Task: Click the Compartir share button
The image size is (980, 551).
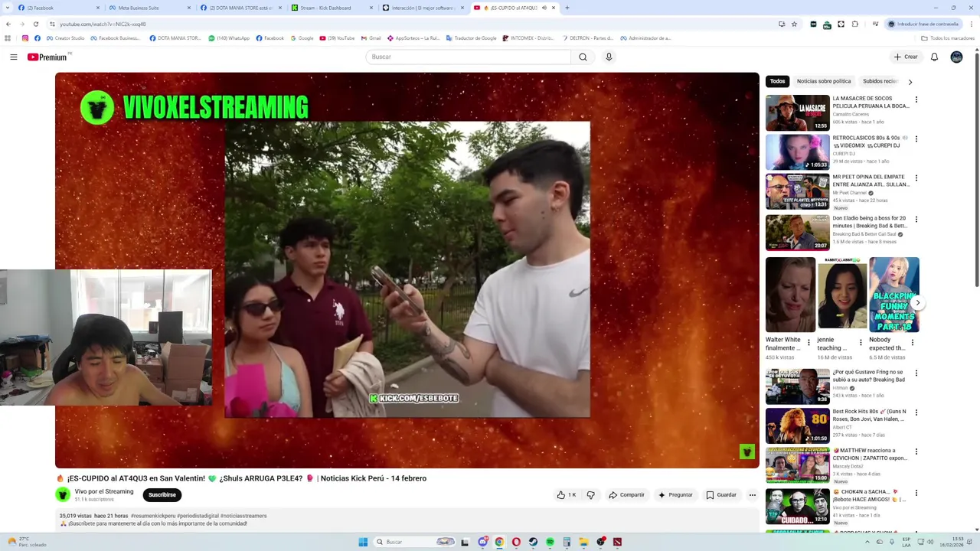Action: pyautogui.click(x=627, y=495)
